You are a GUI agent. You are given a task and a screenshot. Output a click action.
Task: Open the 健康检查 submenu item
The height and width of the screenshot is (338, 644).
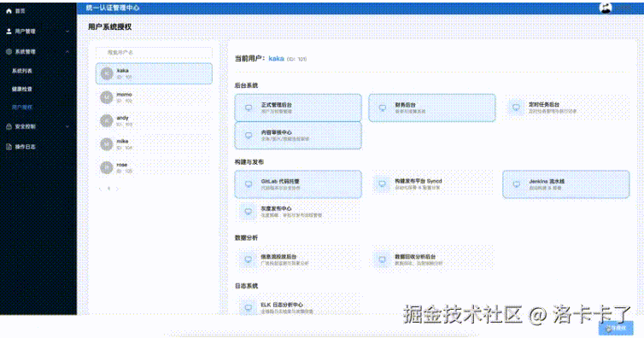(x=21, y=89)
